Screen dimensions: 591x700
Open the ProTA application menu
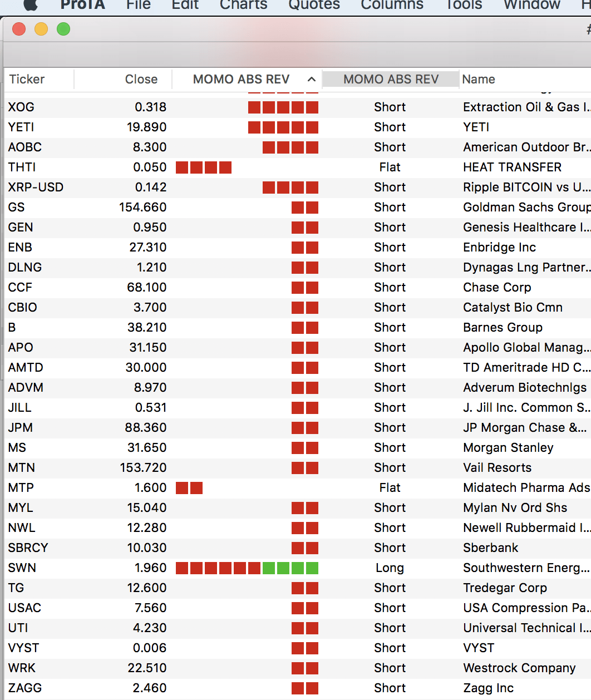point(82,4)
